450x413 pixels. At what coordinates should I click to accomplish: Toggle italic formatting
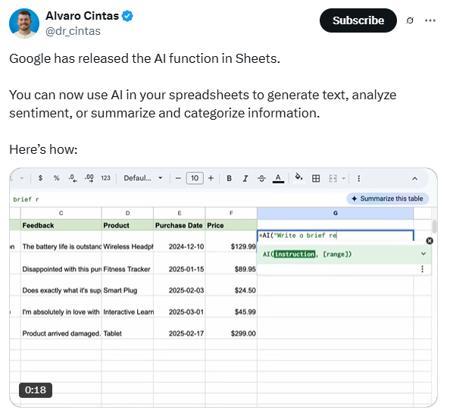[245, 178]
